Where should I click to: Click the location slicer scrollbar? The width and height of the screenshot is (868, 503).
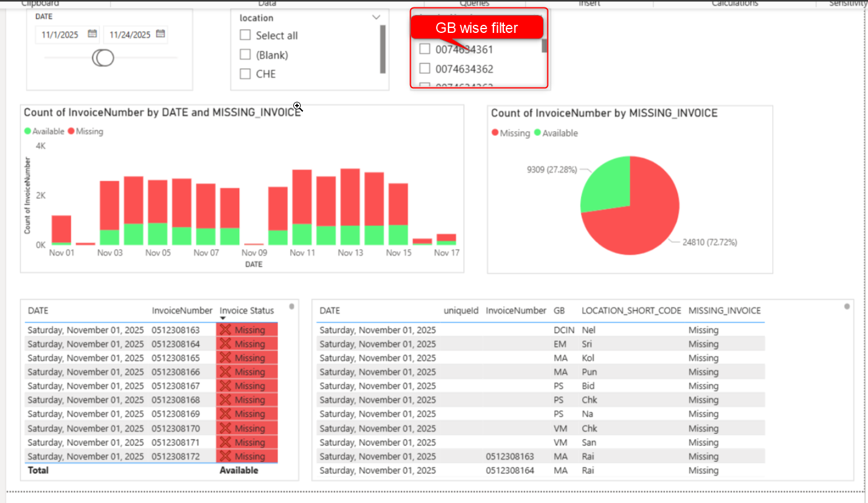[383, 50]
